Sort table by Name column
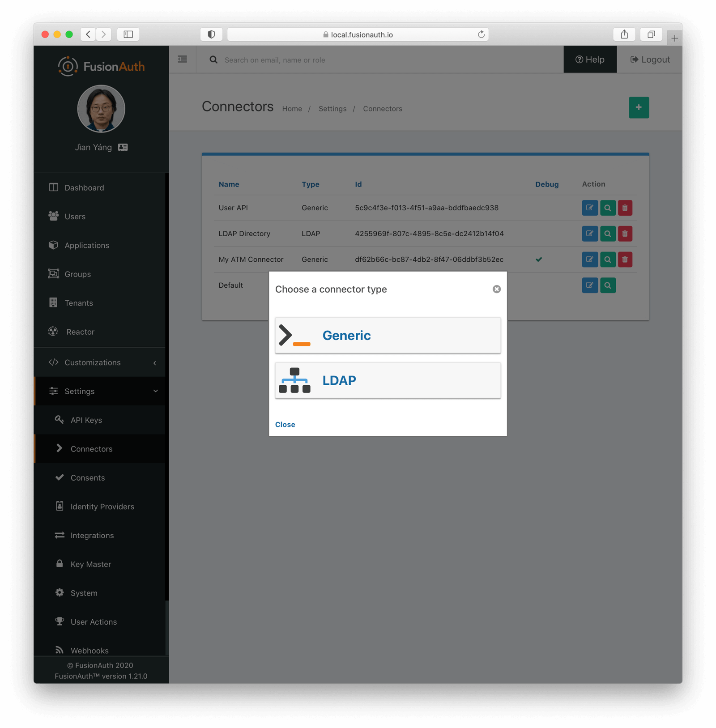The width and height of the screenshot is (716, 728). (229, 184)
